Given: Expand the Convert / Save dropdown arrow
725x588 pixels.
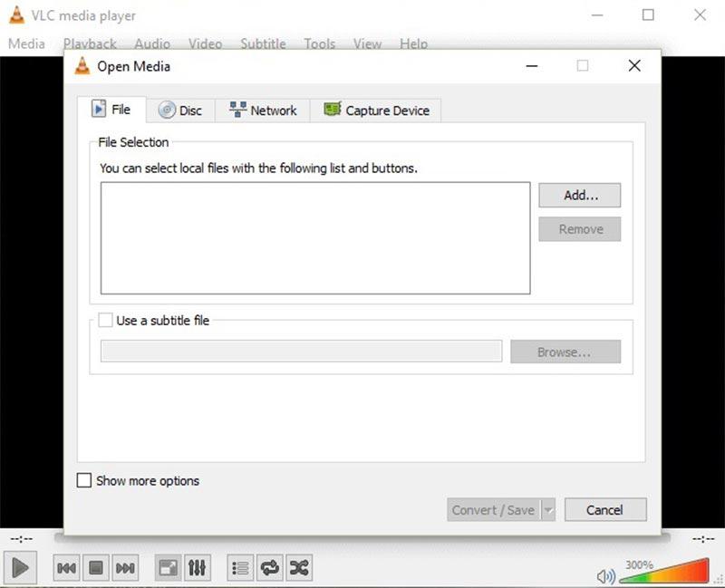Looking at the screenshot, I should click(x=547, y=510).
